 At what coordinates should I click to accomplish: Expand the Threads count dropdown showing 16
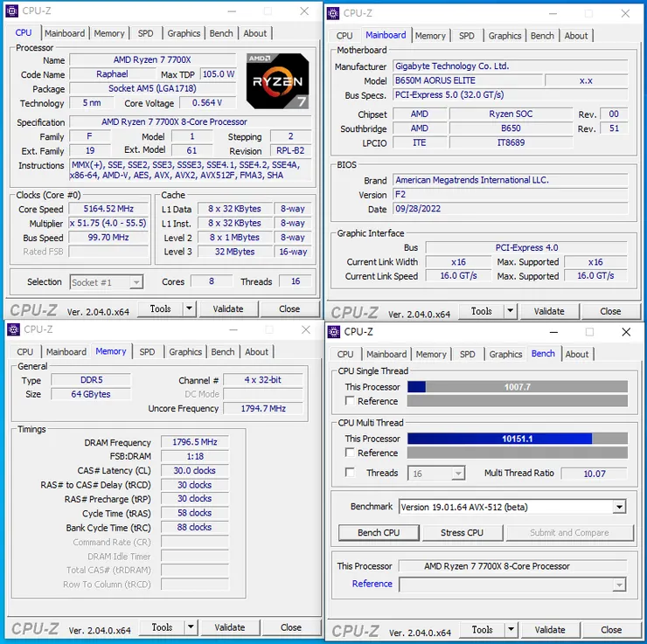(436, 474)
